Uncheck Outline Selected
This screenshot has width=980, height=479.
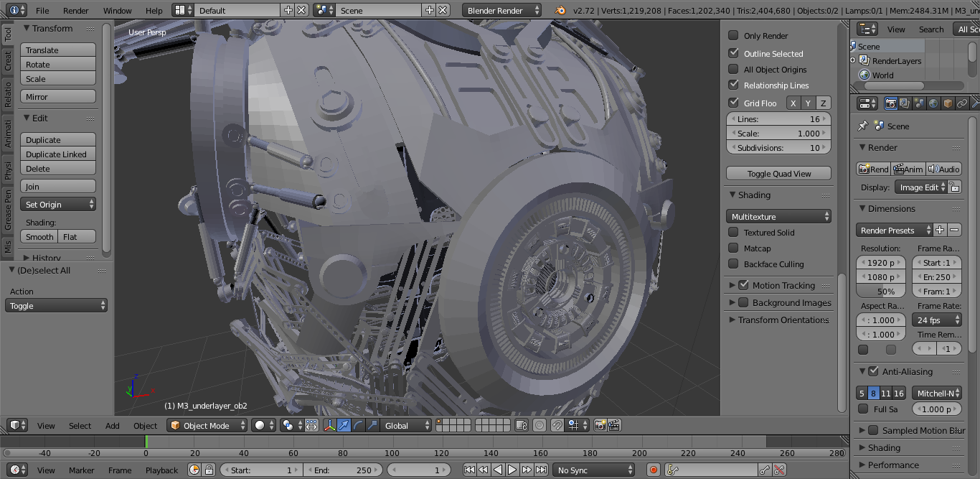733,53
